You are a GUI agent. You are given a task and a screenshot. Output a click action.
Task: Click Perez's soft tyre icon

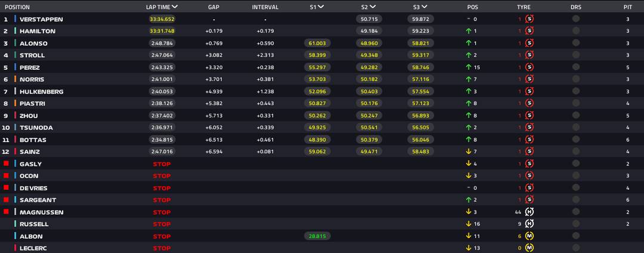point(530,67)
